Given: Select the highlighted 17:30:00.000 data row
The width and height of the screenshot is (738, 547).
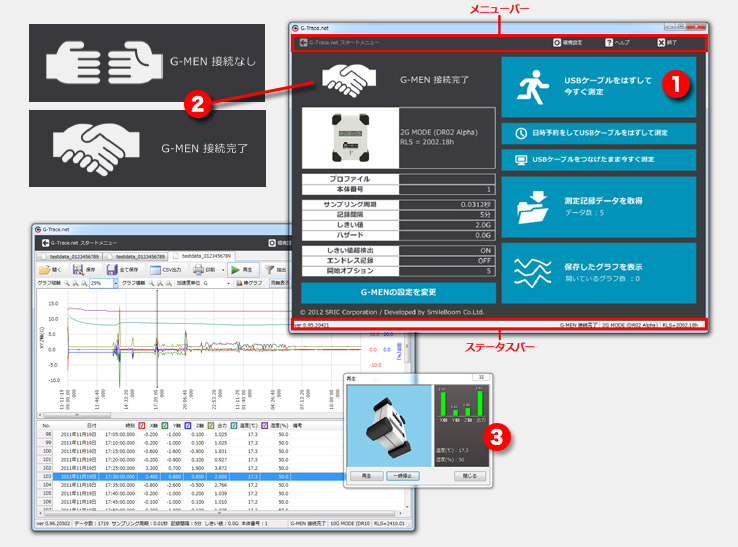Looking at the screenshot, I should (x=150, y=478).
